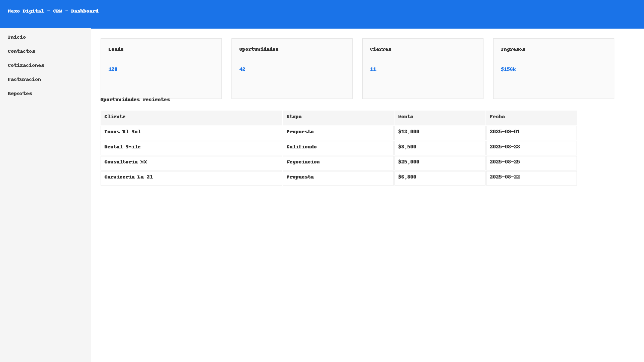Click the 42 oportunidades value
This screenshot has width=644, height=362.
point(242,69)
